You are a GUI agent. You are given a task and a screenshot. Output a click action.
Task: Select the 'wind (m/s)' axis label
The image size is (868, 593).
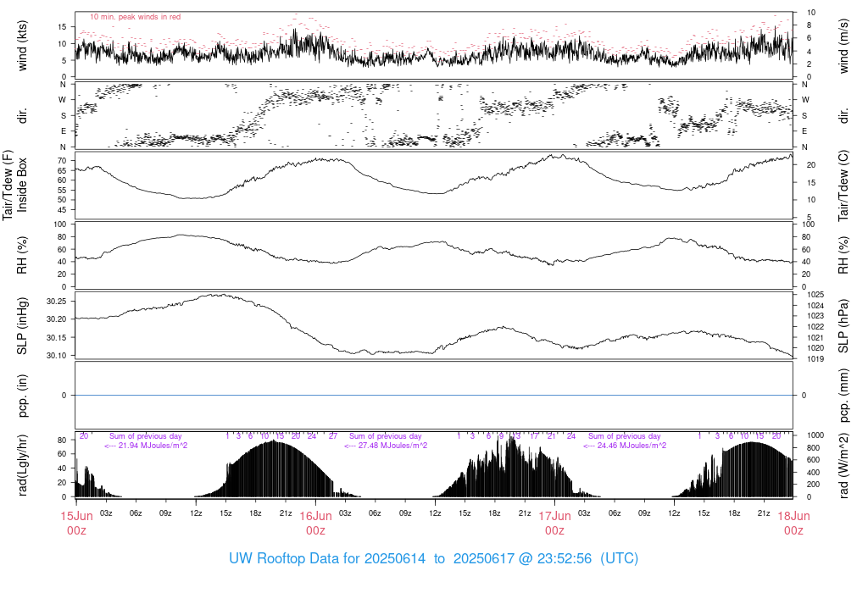(x=843, y=46)
